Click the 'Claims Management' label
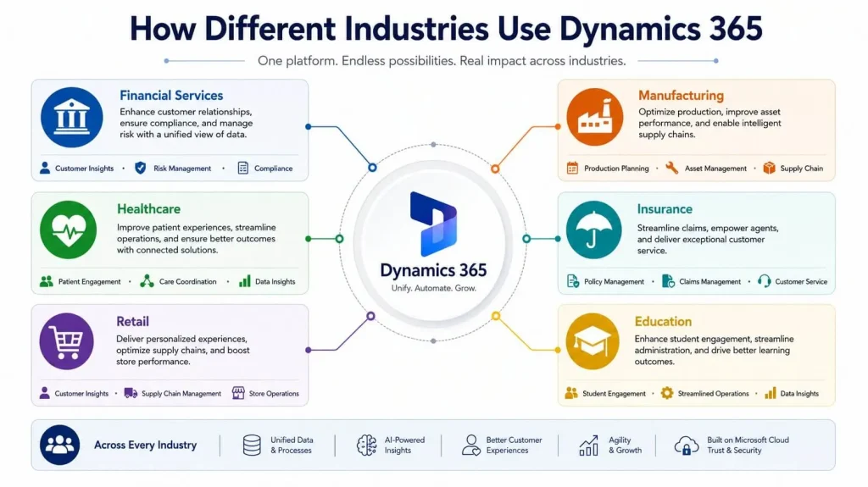The height and width of the screenshot is (487, 868). point(709,282)
